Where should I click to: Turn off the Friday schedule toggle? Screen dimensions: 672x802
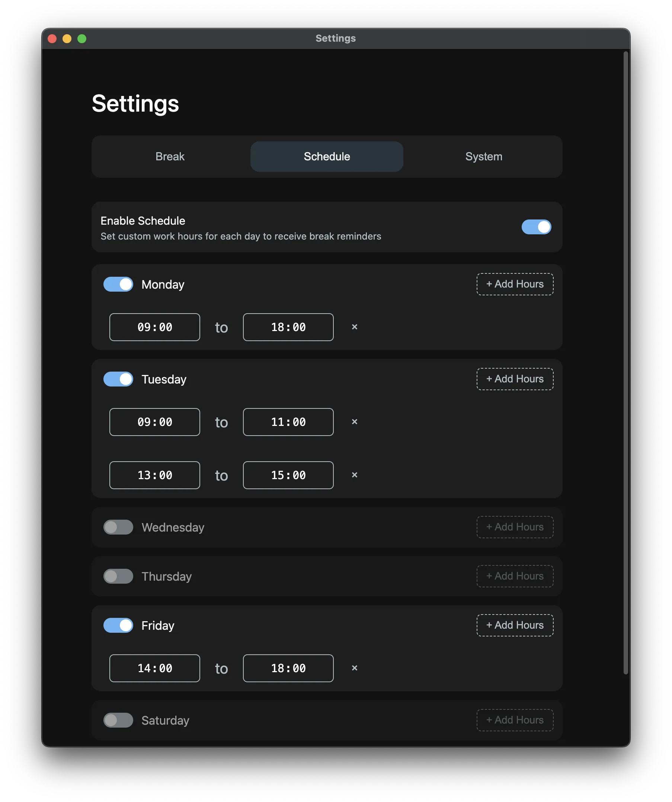click(118, 625)
